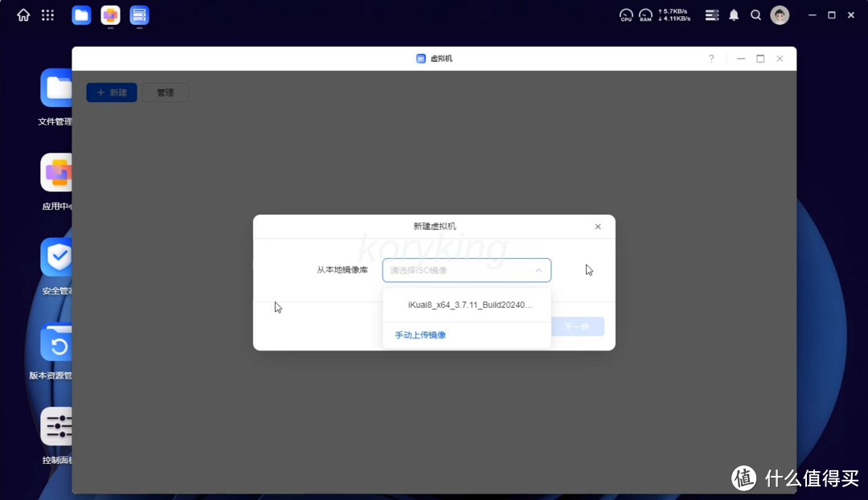Open the home screen from the top bar
Screen dimensions: 868x500
pos(23,14)
